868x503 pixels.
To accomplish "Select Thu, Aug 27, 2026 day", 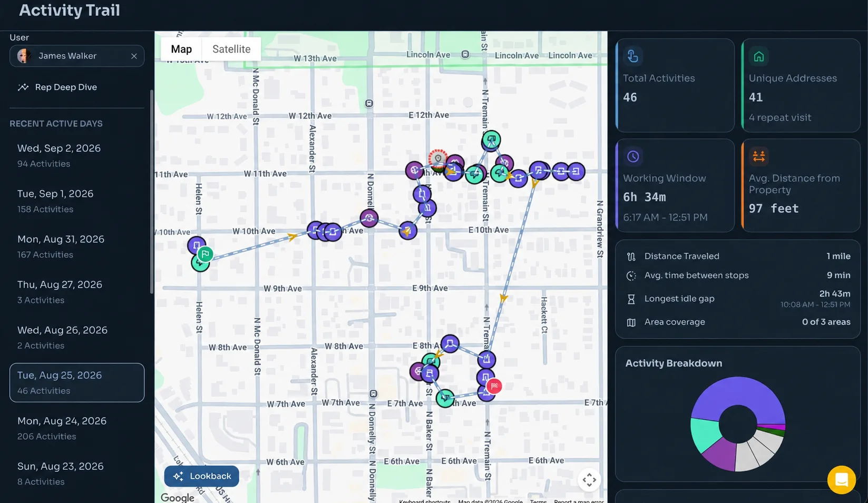I will 77,292.
